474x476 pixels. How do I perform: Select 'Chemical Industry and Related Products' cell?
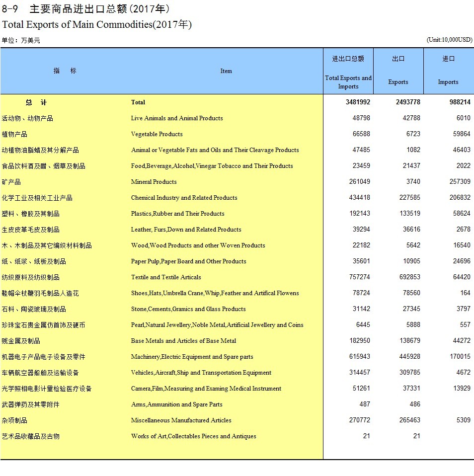[184, 198]
